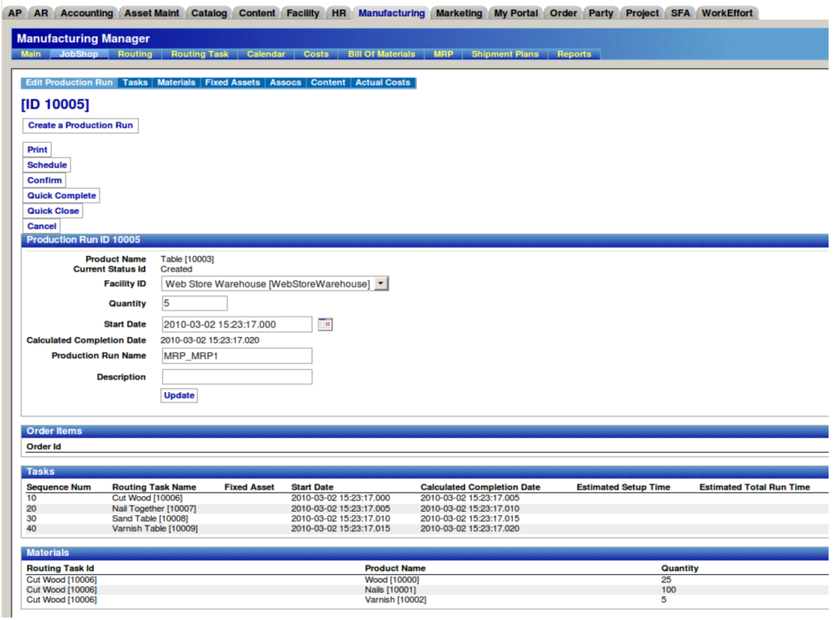This screenshot has width=840, height=620.
Task: Open the WorkEffort application tab
Action: 727,13
